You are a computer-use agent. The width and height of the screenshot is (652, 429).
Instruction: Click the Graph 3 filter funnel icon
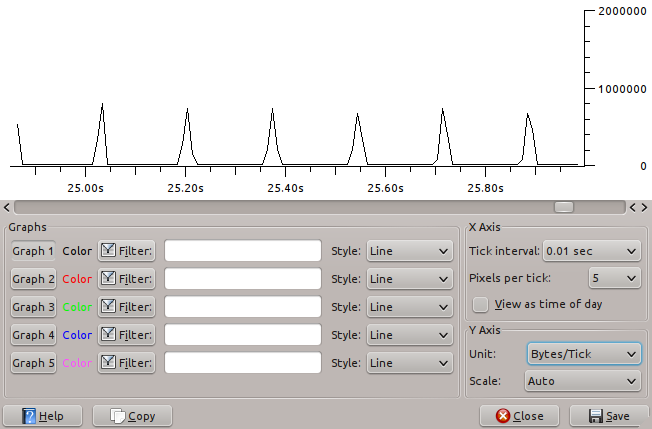point(108,306)
